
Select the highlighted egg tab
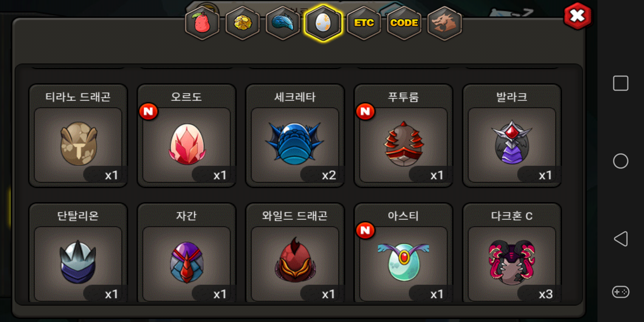pyautogui.click(x=323, y=23)
